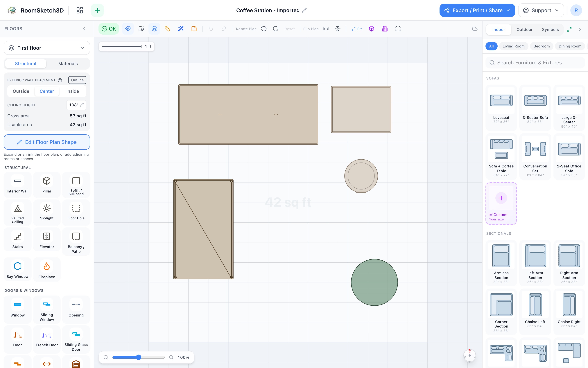
Task: Zoom in with the plus magnifier
Action: [x=171, y=357]
